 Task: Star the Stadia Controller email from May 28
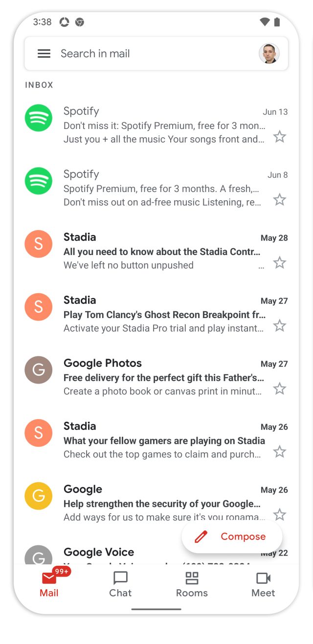[x=279, y=262]
